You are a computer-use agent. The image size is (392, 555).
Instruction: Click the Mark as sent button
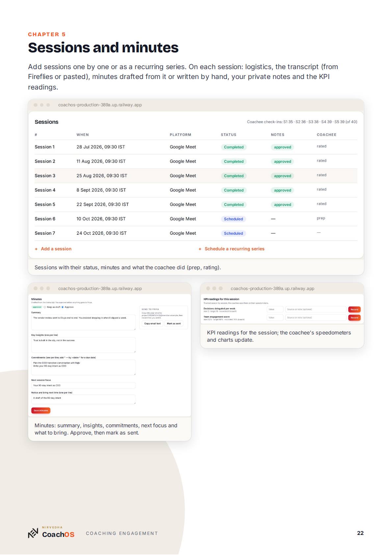pos(174,324)
